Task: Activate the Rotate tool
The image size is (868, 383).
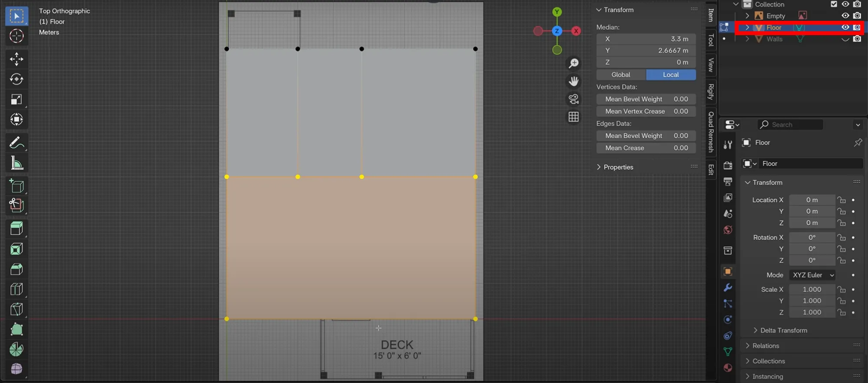Action: (x=16, y=79)
